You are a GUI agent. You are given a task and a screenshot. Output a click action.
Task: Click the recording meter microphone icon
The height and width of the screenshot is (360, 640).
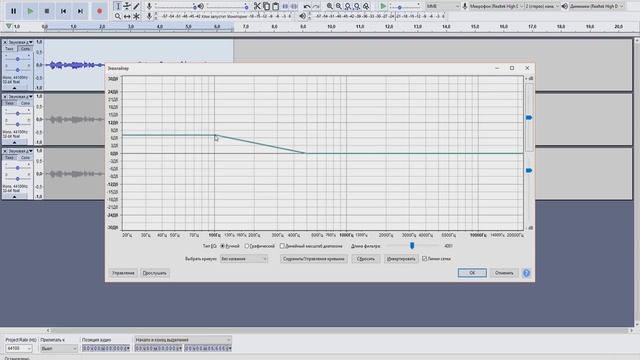[x=149, y=16]
